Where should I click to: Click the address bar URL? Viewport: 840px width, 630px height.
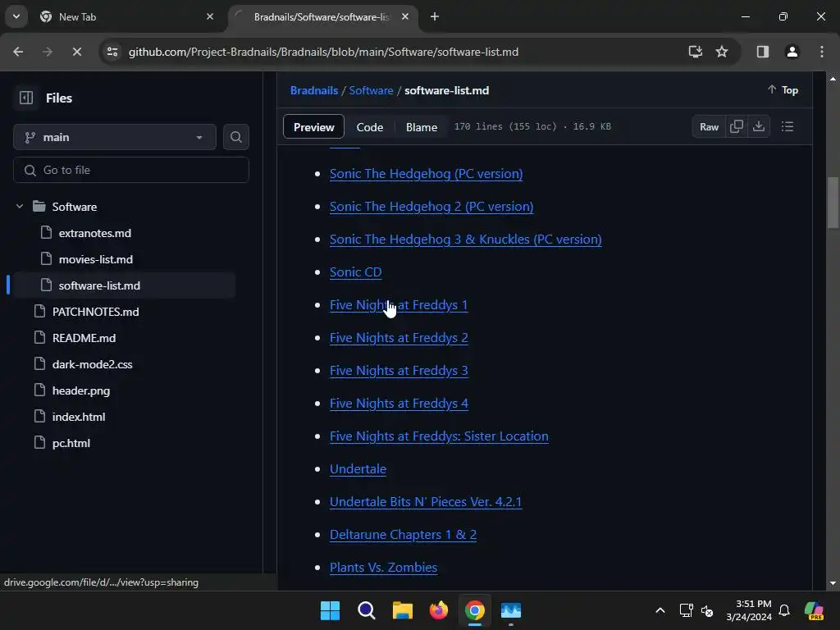(x=323, y=52)
